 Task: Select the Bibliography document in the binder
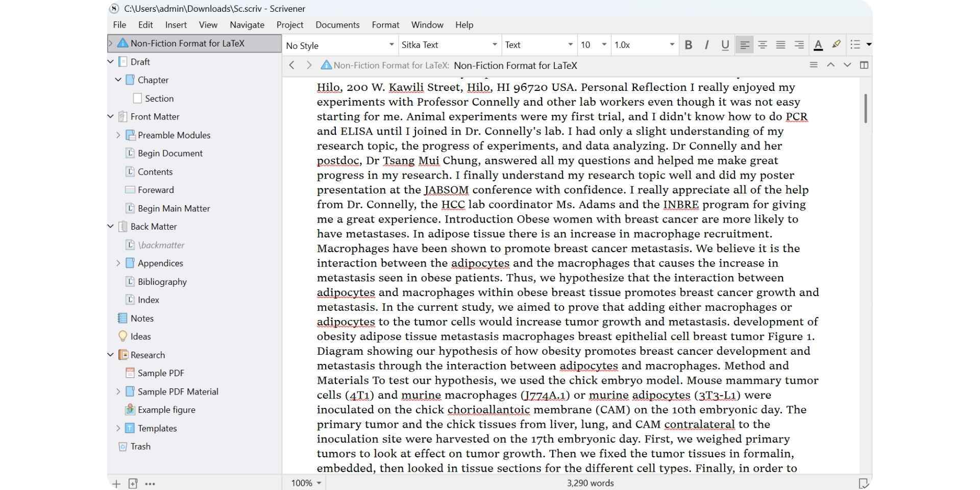[162, 281]
